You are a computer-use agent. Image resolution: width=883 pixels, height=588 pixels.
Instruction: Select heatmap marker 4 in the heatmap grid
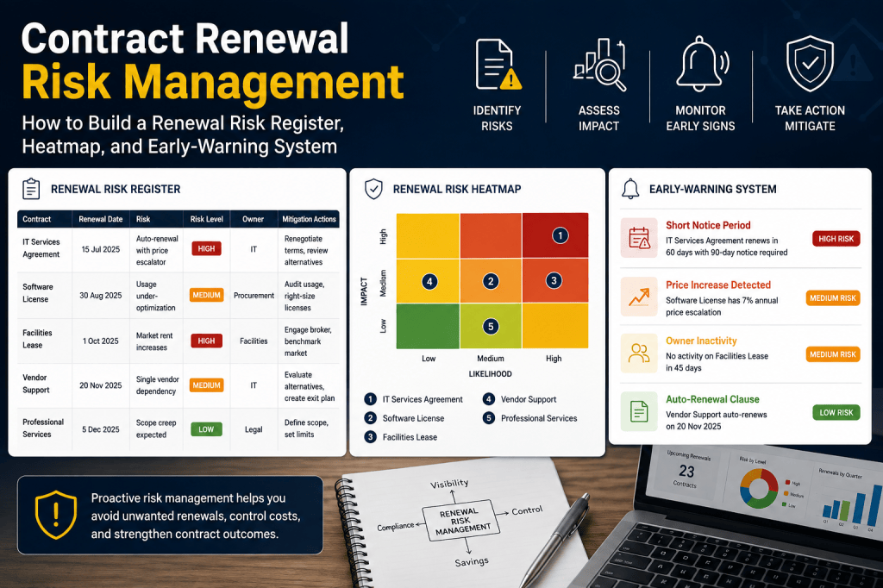[x=429, y=282]
